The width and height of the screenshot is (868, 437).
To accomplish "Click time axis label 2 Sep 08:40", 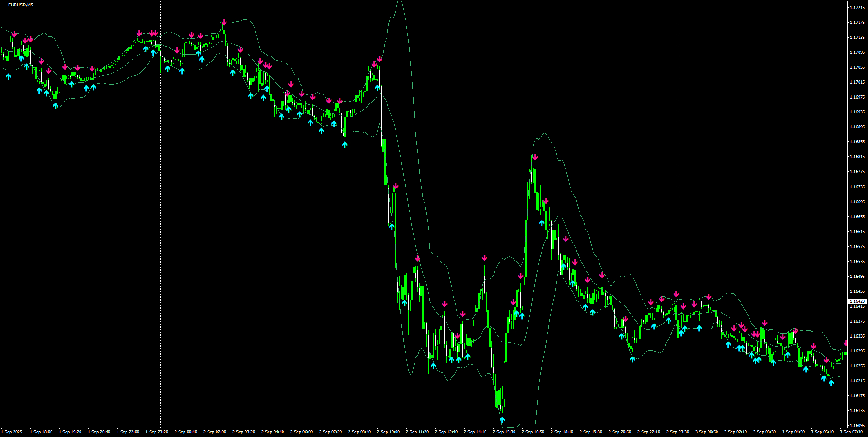I will (359, 432).
